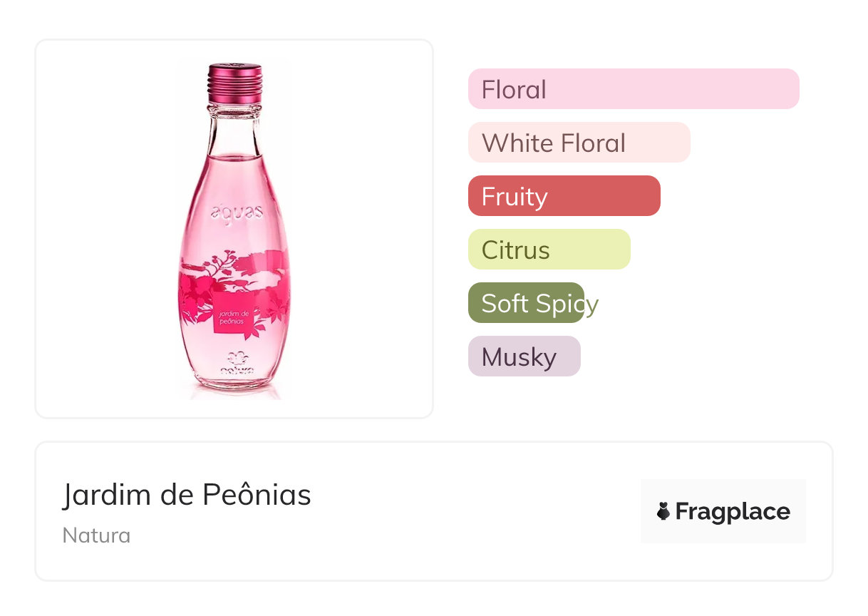Image resolution: width=868 pixels, height=616 pixels.
Task: Select the Floral accord bar
Action: click(x=633, y=89)
